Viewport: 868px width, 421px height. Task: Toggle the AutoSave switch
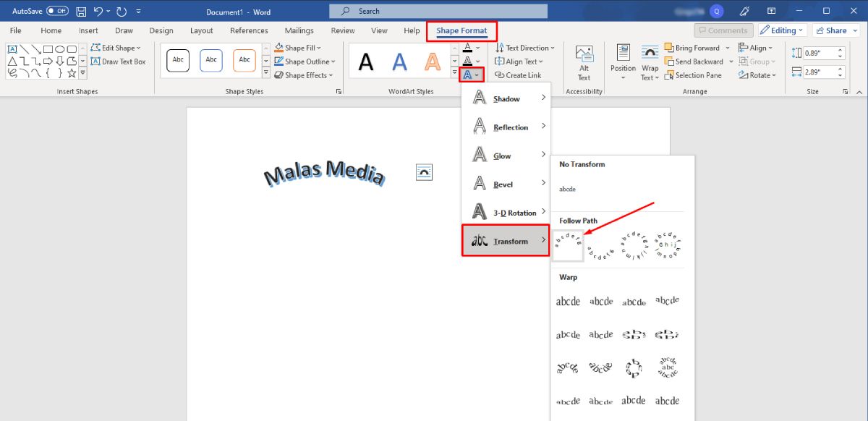pos(58,11)
